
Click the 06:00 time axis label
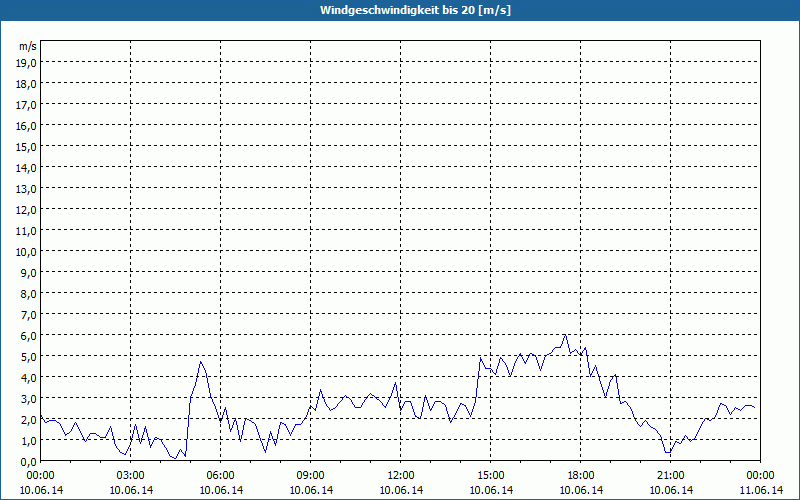coord(220,476)
